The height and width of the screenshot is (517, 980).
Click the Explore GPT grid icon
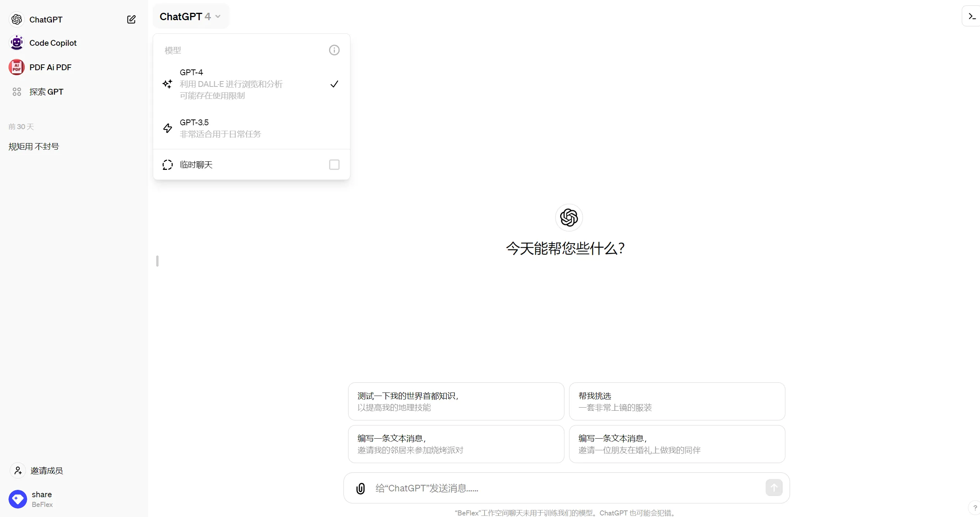(17, 92)
